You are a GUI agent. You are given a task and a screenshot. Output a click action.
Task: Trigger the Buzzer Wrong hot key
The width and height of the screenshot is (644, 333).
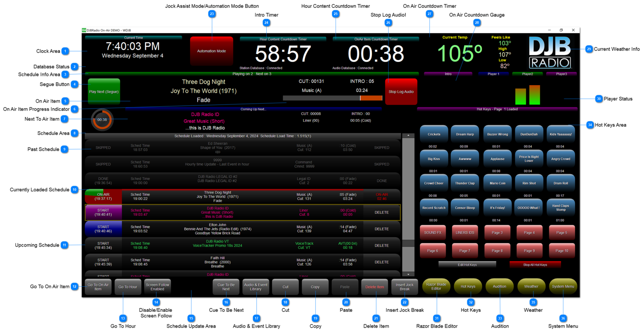[497, 134]
